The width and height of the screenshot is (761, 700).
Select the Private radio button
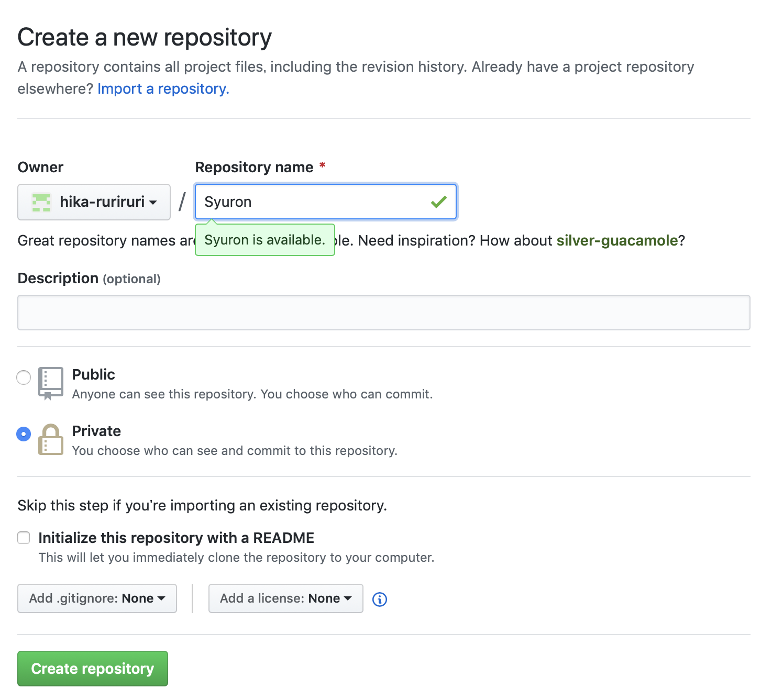[x=23, y=434]
